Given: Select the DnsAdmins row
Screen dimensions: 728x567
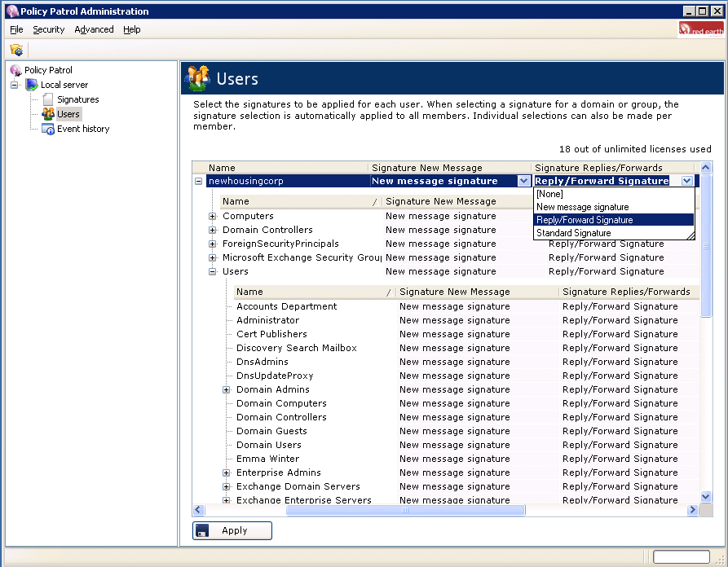Looking at the screenshot, I should [466, 362].
